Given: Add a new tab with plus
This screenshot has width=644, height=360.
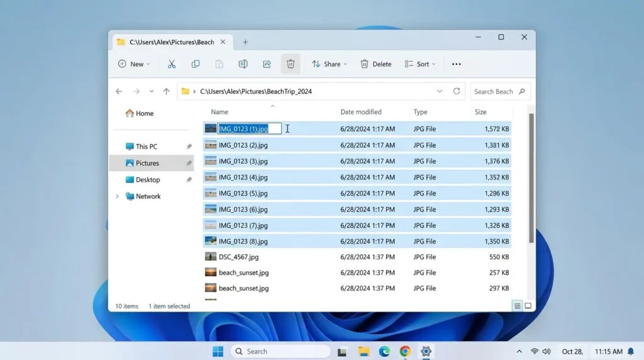Looking at the screenshot, I should [245, 42].
